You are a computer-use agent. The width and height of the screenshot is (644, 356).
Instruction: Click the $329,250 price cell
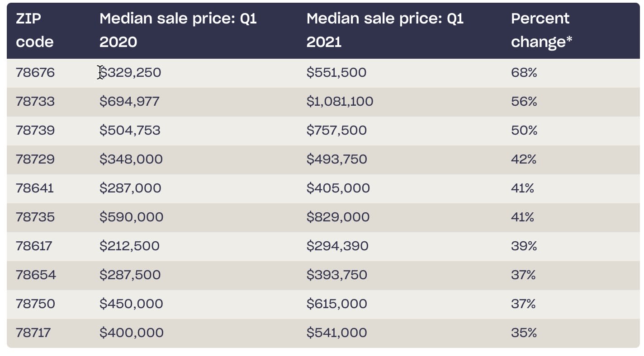pos(130,73)
